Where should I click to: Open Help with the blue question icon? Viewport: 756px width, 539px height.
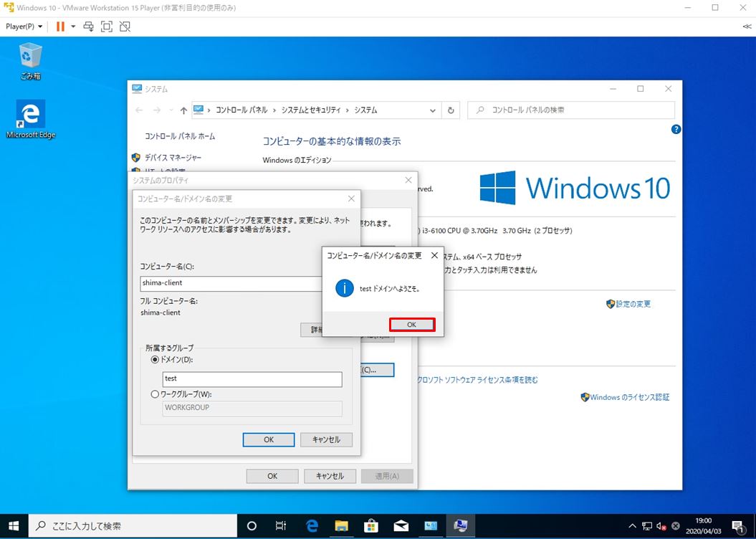[x=676, y=129]
